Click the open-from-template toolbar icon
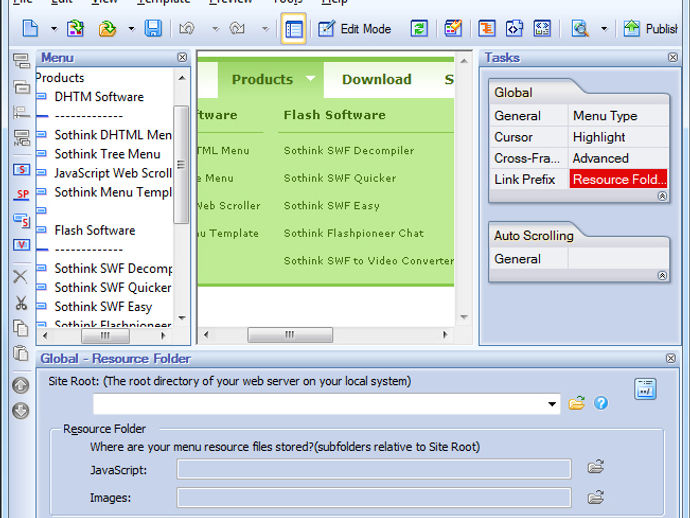 [x=76, y=29]
